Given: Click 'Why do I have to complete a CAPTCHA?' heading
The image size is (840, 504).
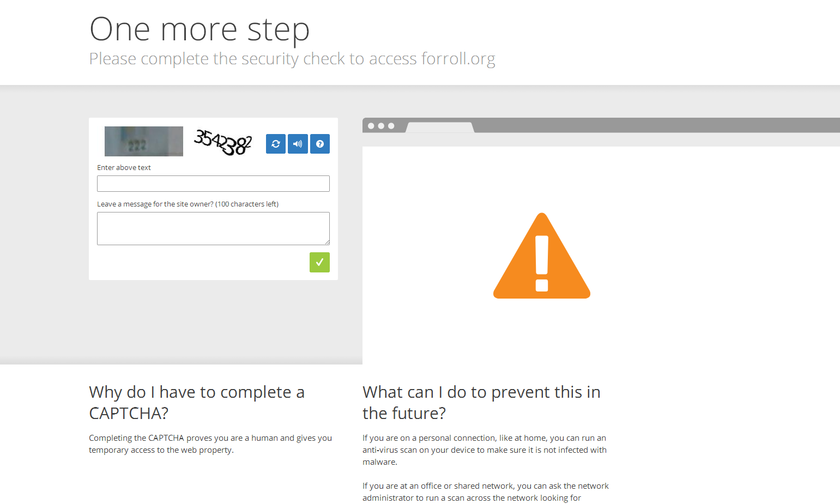Looking at the screenshot, I should coord(197,403).
